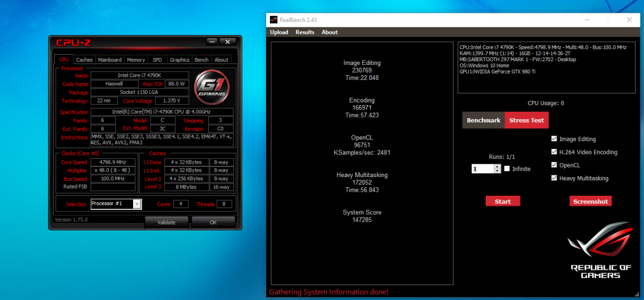Viewport: 644px width, 300px height.
Task: Click the Multiplier value x 48.0
Action: point(113,170)
